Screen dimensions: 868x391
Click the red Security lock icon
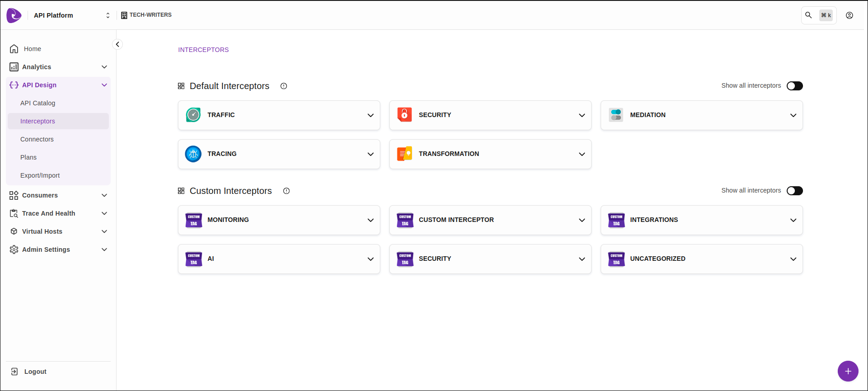click(404, 115)
